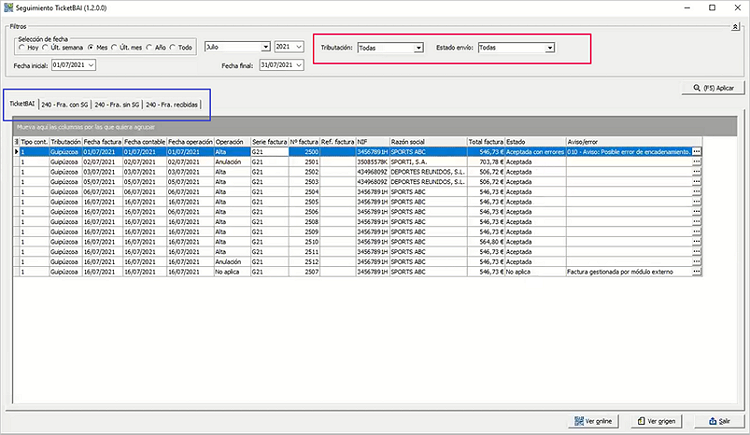Click the Salir button

719,421
